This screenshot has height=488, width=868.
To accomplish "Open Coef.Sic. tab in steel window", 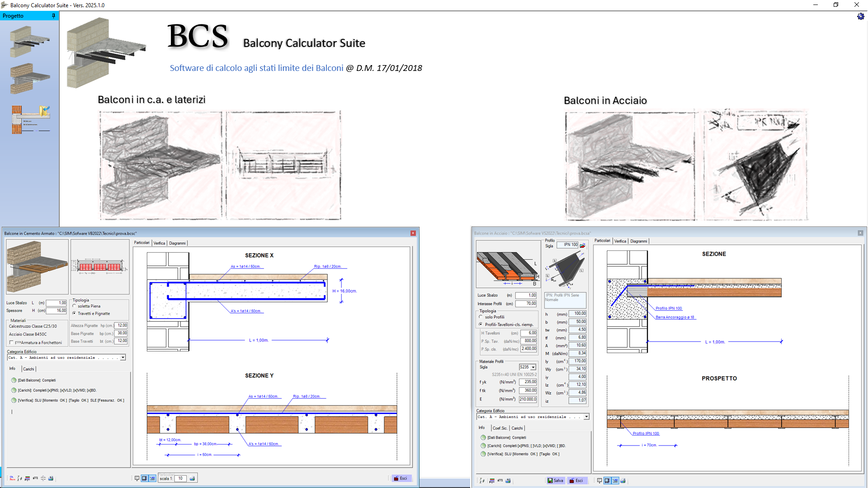I will coord(500,428).
